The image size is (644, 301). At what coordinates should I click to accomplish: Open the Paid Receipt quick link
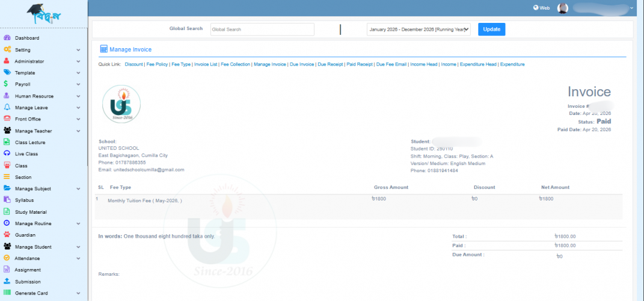coord(360,64)
